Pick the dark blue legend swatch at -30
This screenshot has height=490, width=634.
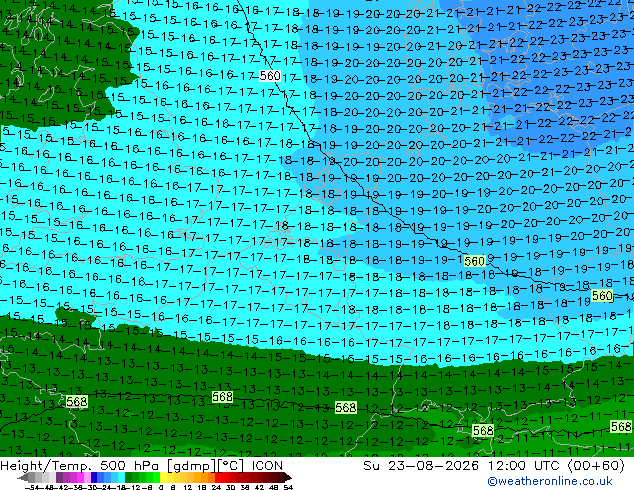(94, 477)
